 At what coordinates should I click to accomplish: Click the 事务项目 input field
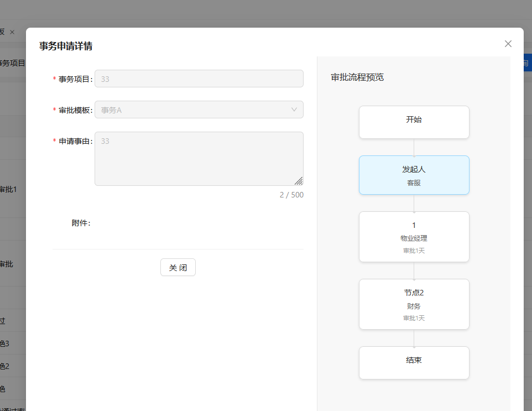click(199, 79)
